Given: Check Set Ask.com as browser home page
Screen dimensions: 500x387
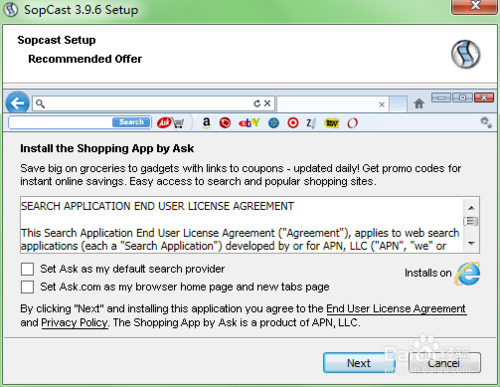Looking at the screenshot, I should click(27, 287).
